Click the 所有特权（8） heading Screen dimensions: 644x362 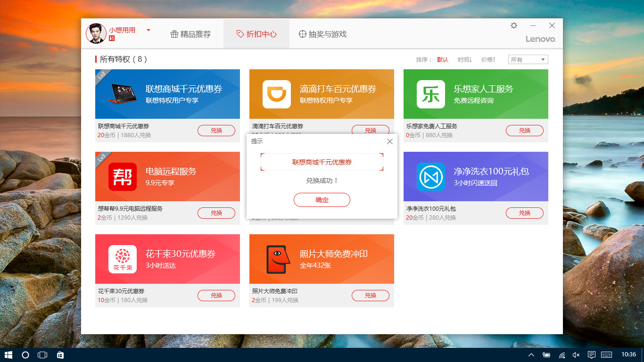click(124, 59)
